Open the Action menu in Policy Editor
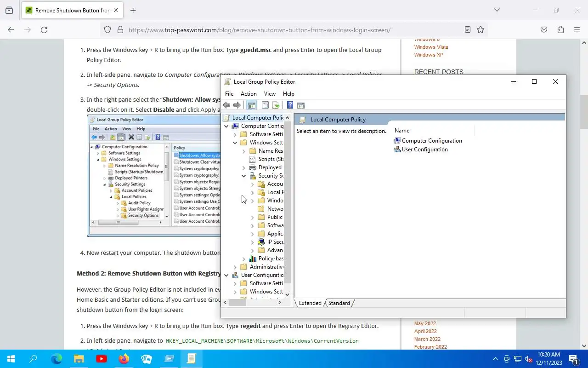Screen dimensions: 588x368 (249, 93)
